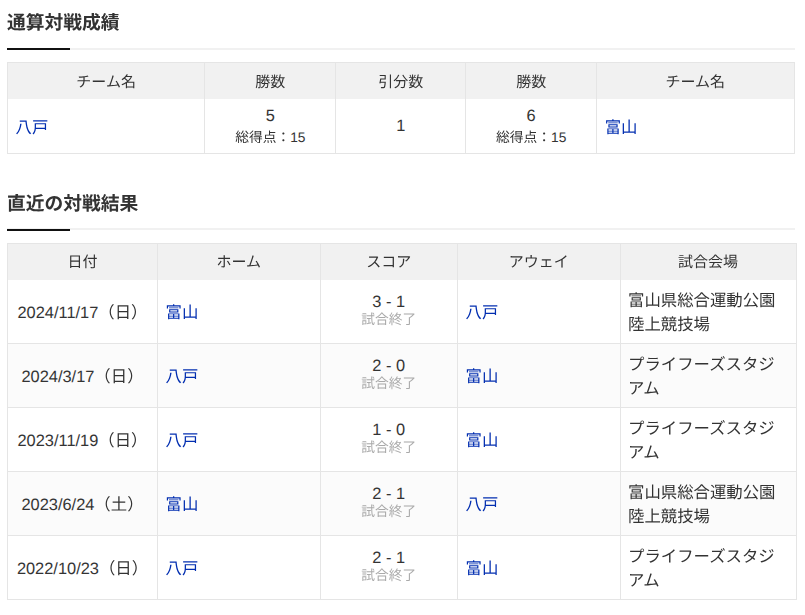805x615 pixels.
Task: Select the 2 - 1 score on 2022/10/23
Action: [389, 557]
